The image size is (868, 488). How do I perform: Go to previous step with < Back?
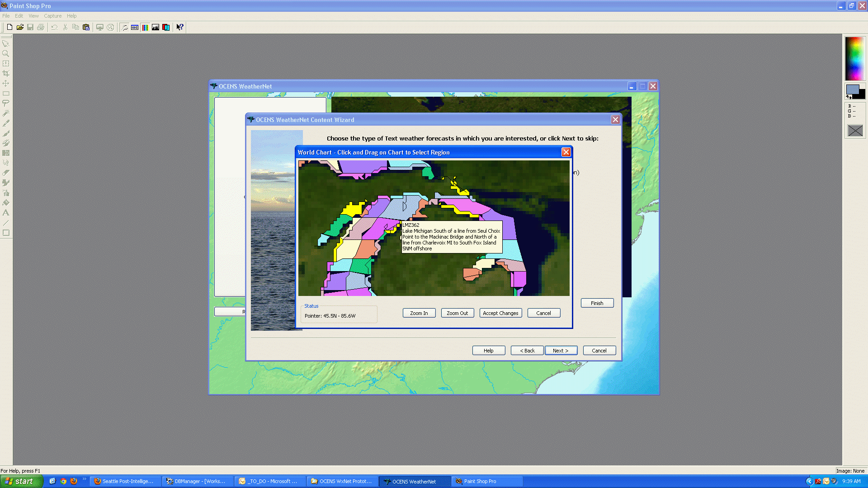(x=527, y=351)
